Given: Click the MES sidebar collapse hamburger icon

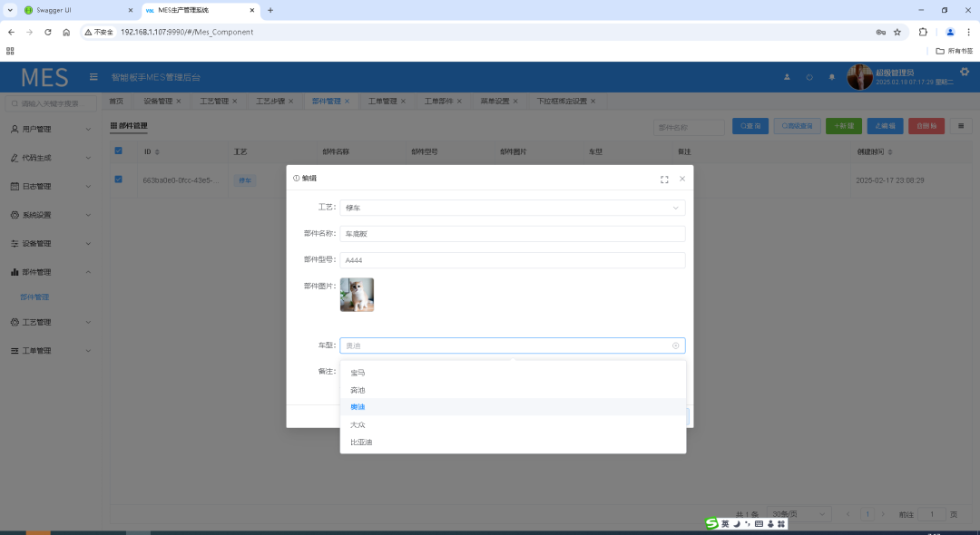Looking at the screenshot, I should pyautogui.click(x=93, y=77).
